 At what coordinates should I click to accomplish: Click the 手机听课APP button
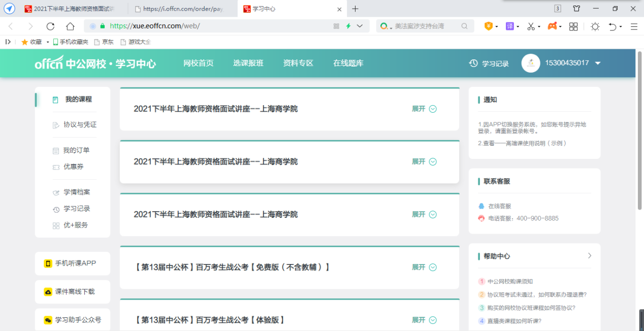click(73, 263)
